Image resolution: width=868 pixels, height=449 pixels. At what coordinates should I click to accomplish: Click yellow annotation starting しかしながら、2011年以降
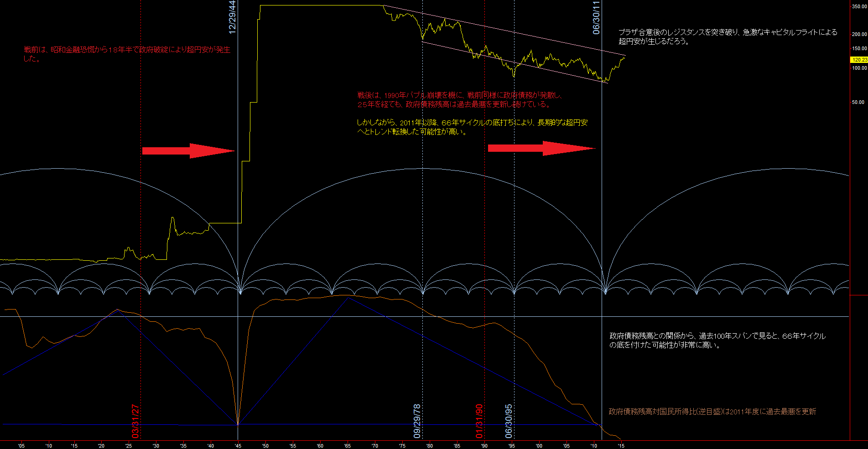[x=473, y=127]
